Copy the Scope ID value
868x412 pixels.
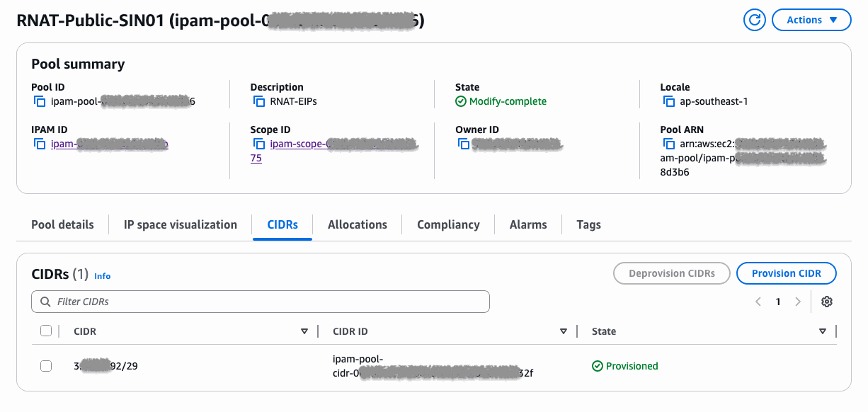pyautogui.click(x=258, y=144)
